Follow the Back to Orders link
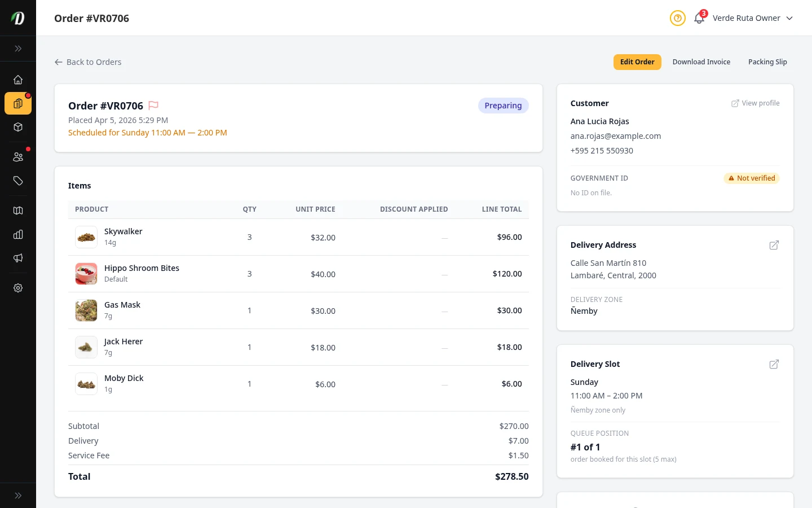The width and height of the screenshot is (812, 508). point(87,62)
